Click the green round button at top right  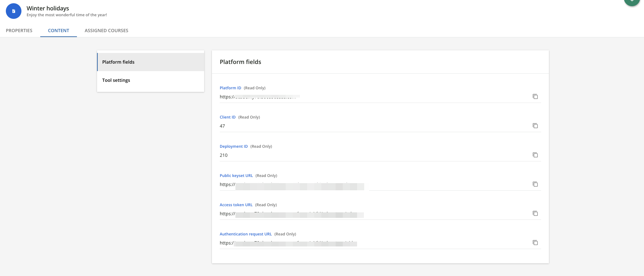632,2
